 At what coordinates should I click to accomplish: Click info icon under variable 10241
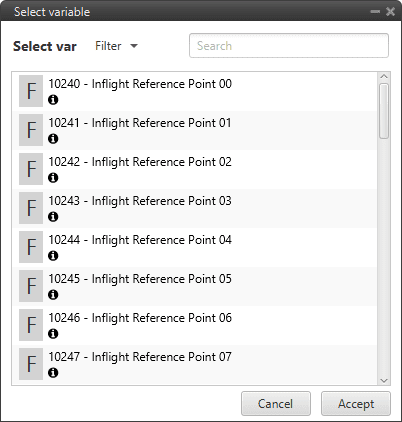click(53, 139)
